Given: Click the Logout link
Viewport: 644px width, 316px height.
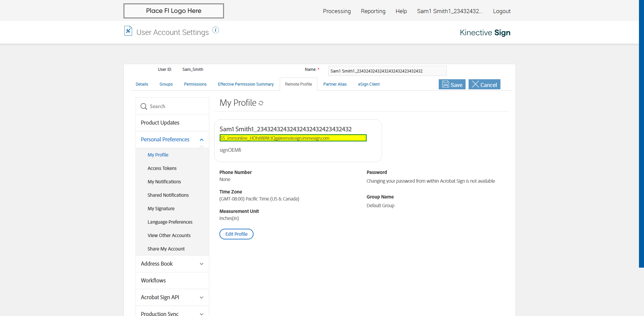Looking at the screenshot, I should 501,11.
